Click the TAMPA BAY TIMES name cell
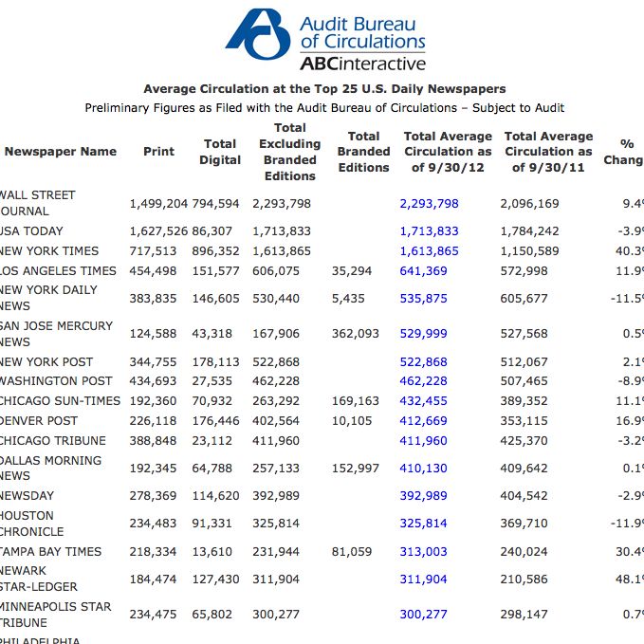The width and height of the screenshot is (644, 644). (x=50, y=551)
